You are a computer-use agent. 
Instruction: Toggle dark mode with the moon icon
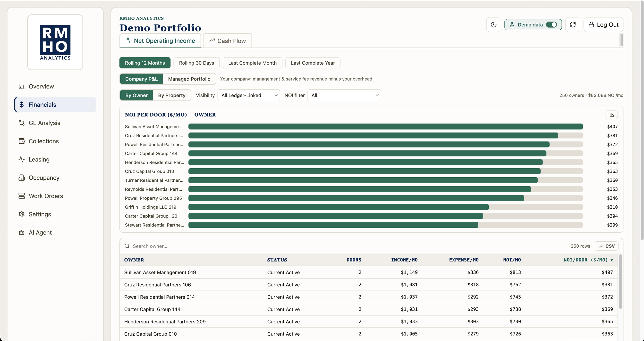493,25
